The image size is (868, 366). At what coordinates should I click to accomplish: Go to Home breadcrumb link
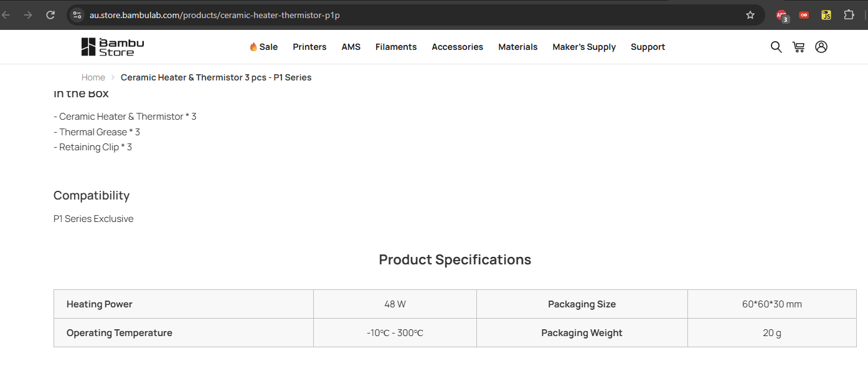(93, 77)
